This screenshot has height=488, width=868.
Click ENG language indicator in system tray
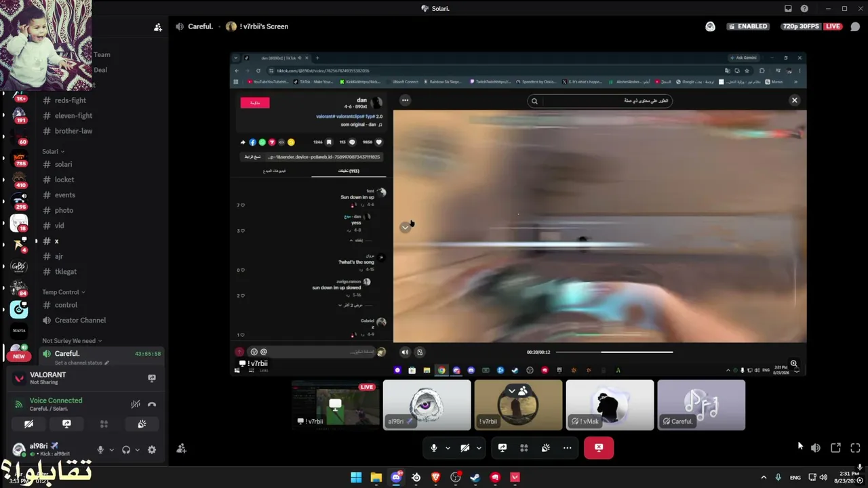[x=795, y=478]
